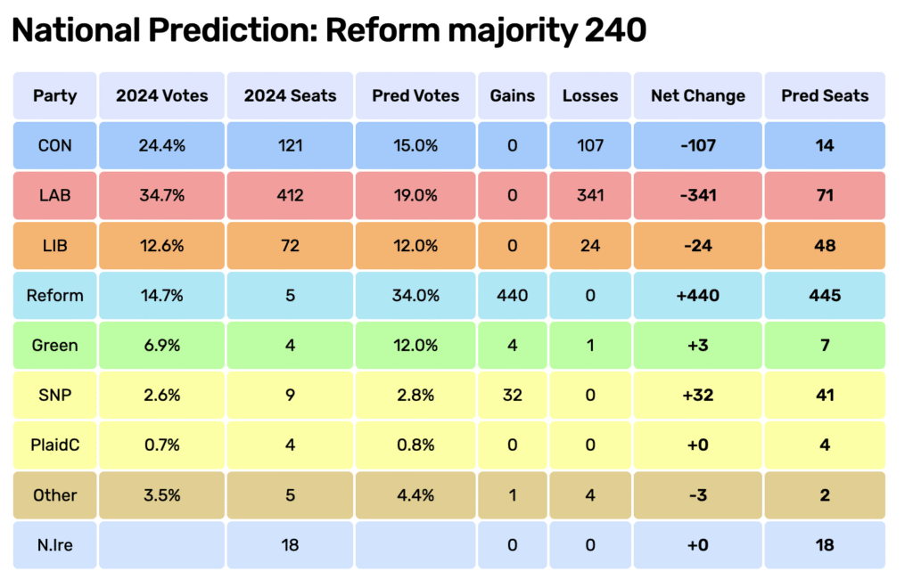Click the LAB party cell
The width and height of the screenshot is (913, 588).
click(x=55, y=195)
